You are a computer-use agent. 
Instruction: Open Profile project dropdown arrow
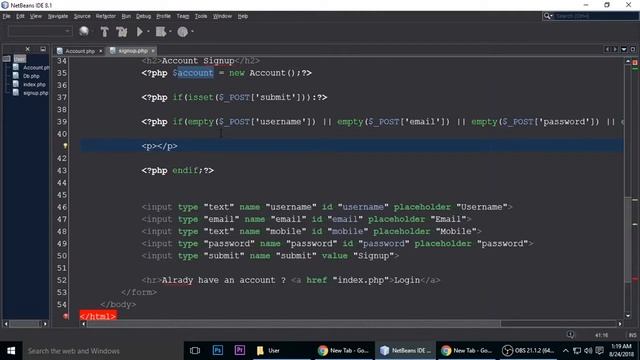(x=192, y=31)
